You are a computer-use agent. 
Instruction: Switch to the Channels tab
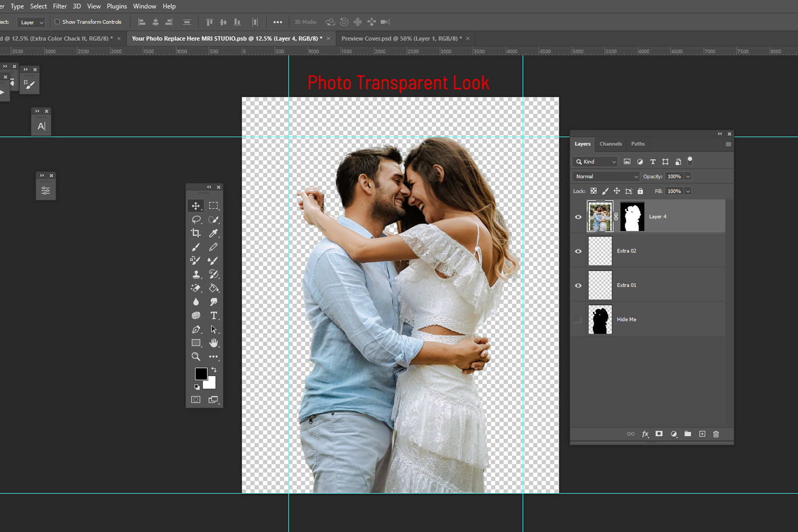point(611,144)
